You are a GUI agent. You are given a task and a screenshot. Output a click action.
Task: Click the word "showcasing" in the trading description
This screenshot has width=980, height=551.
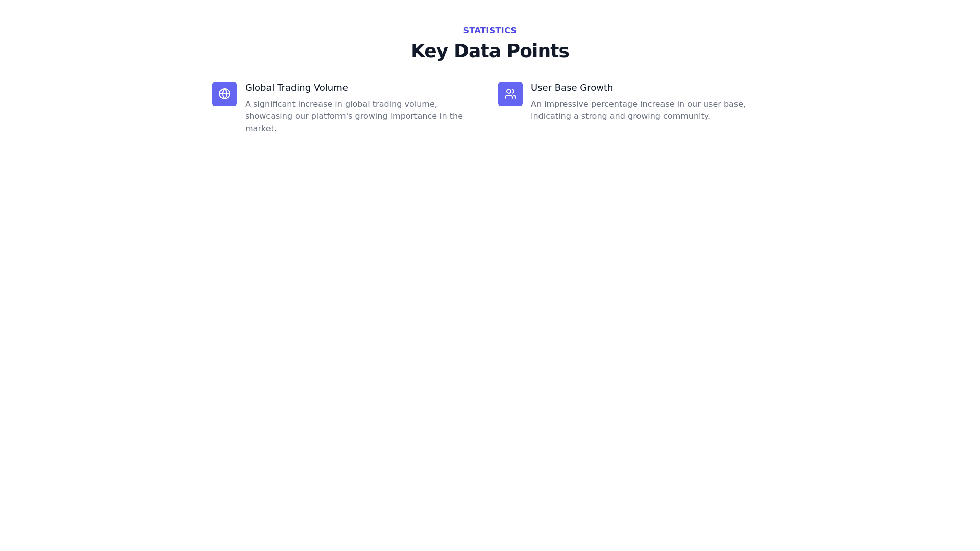[268, 116]
